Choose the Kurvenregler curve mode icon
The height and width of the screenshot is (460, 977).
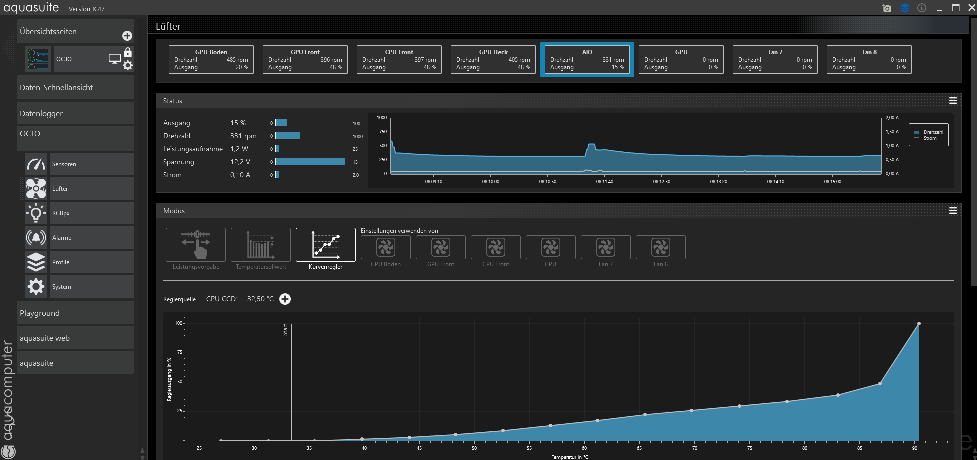pos(325,244)
